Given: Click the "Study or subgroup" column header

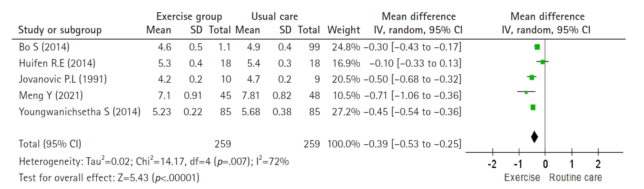Looking at the screenshot, I should click(60, 30).
